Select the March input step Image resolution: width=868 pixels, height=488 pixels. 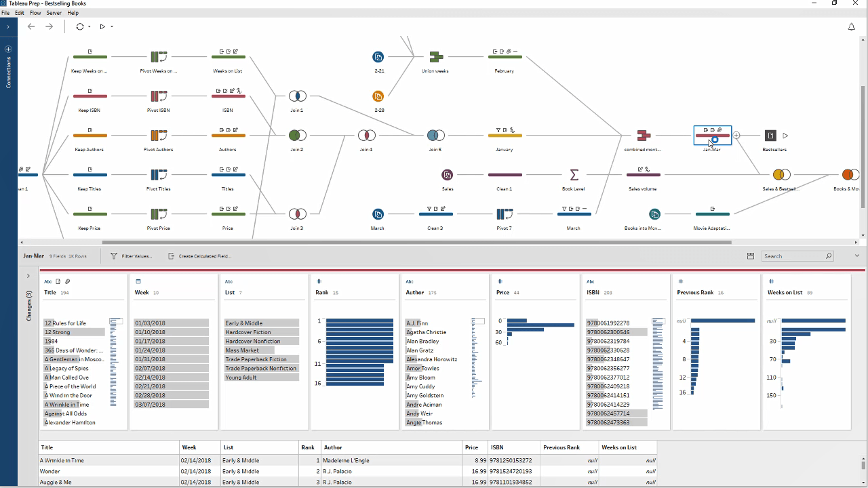(378, 214)
